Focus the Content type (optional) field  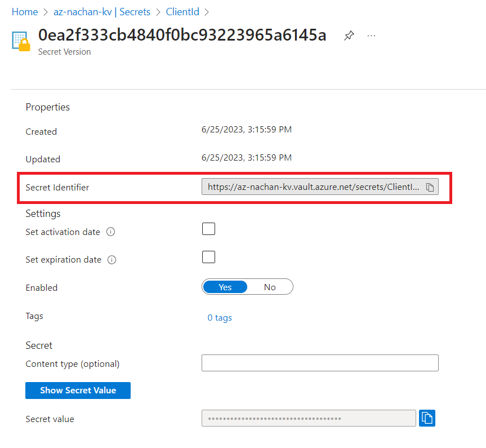click(320, 363)
